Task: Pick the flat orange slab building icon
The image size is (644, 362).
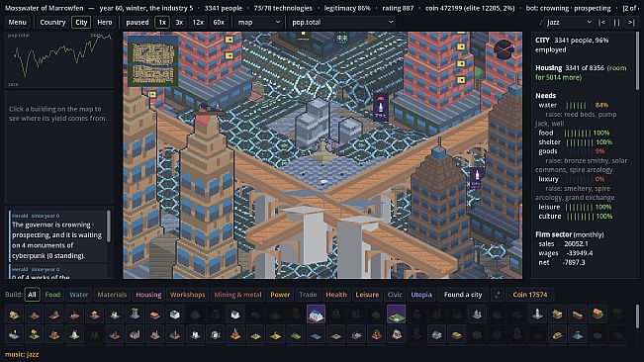Action: click(155, 315)
